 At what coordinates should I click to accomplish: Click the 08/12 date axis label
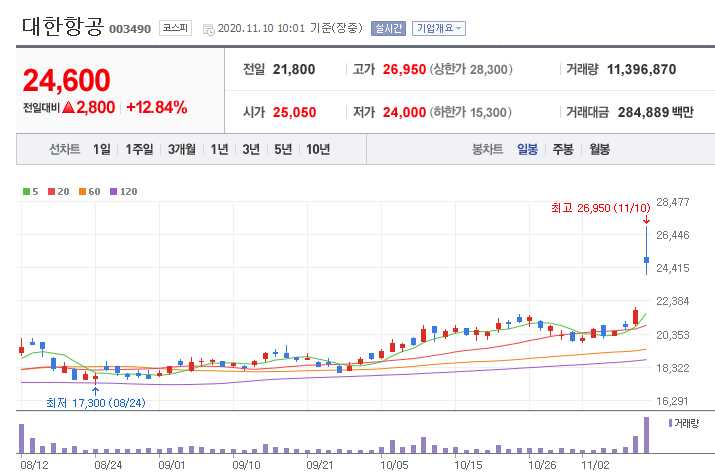[x=34, y=466]
